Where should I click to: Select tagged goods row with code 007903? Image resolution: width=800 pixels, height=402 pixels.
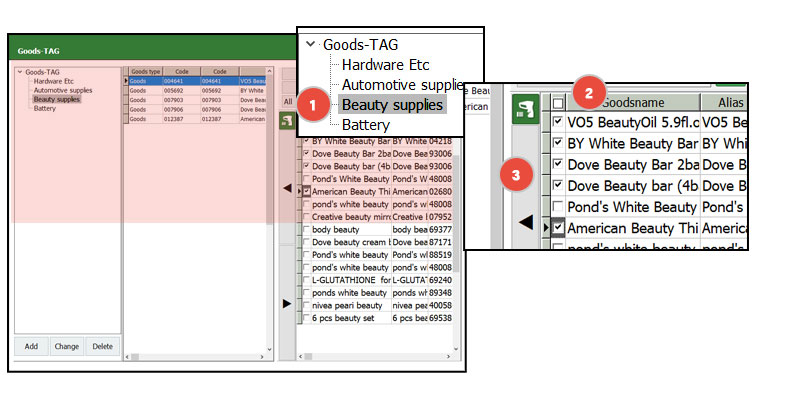coord(197,100)
